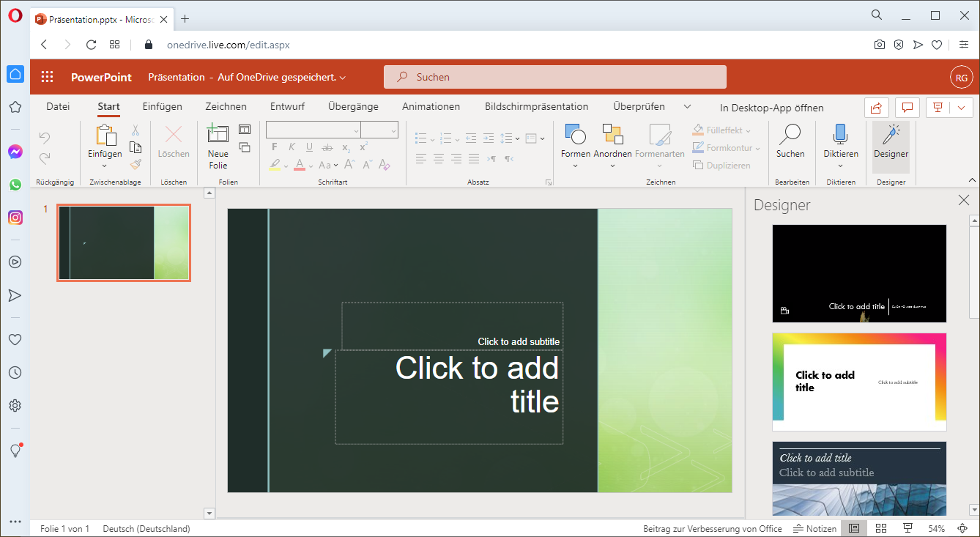Click Beitrag zur Verbesserung von Office
The height and width of the screenshot is (537, 980).
[712, 528]
